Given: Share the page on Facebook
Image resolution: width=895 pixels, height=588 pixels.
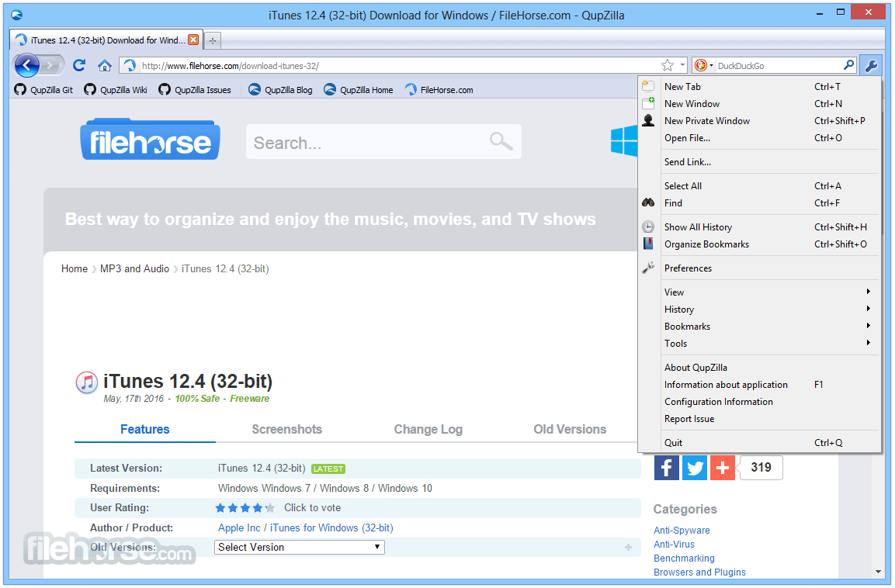Looking at the screenshot, I should [666, 468].
